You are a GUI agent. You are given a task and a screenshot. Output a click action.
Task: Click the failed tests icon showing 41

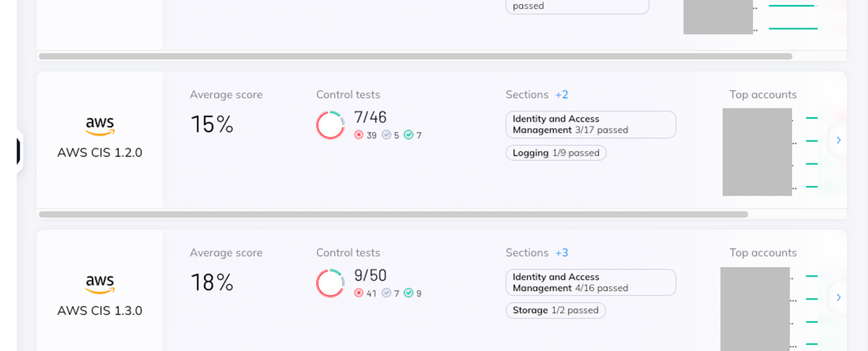(x=359, y=293)
